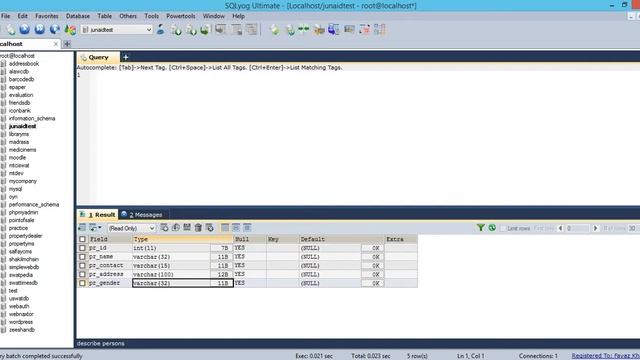Open the Powertools menu
The height and width of the screenshot is (360, 640).
pyautogui.click(x=181, y=16)
